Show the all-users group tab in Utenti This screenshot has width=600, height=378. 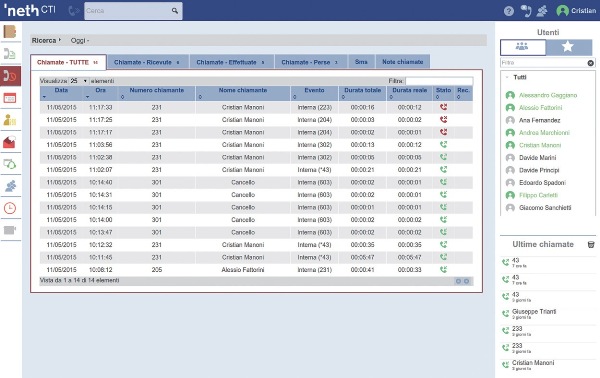point(523,47)
